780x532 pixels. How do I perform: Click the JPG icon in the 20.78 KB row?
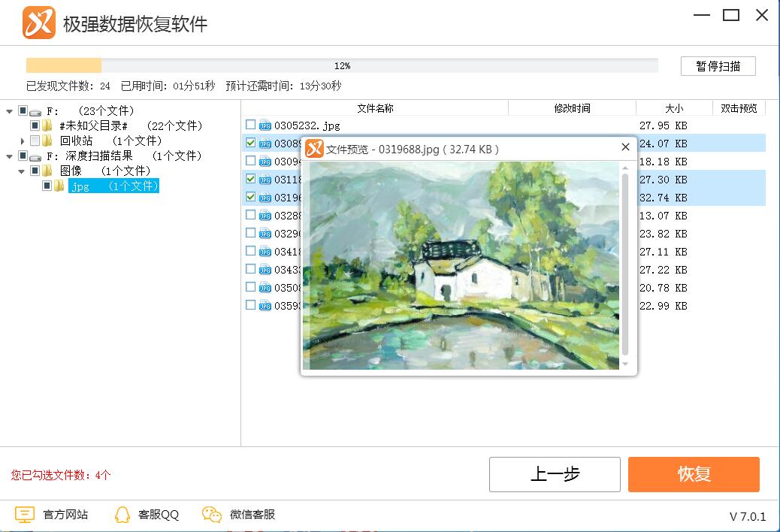(265, 288)
